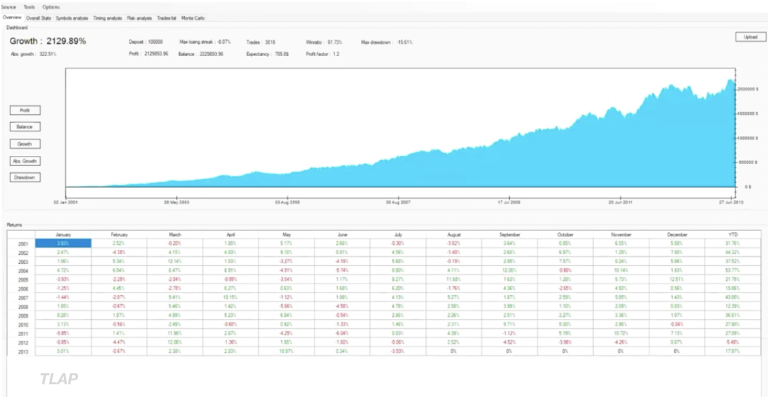Select November 2011 cell 10.72%

click(x=622, y=333)
